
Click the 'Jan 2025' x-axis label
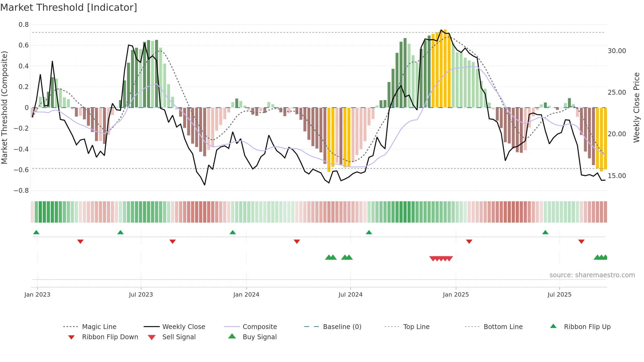456,294
